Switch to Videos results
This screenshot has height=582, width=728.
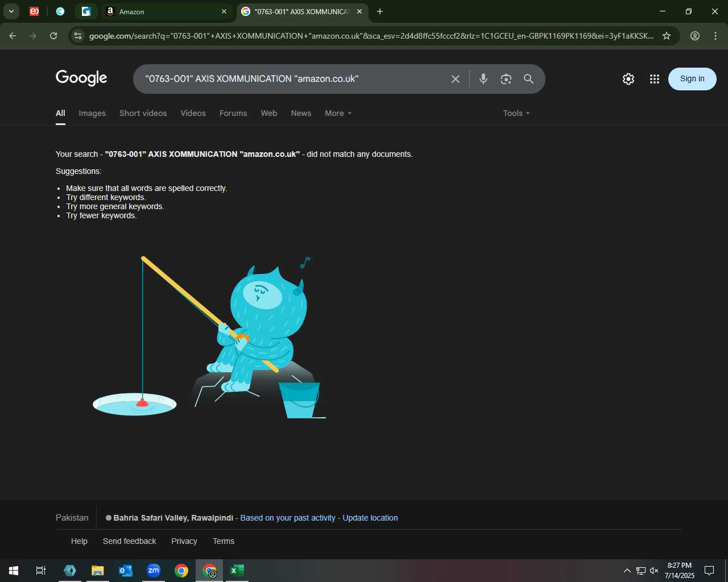tap(193, 113)
